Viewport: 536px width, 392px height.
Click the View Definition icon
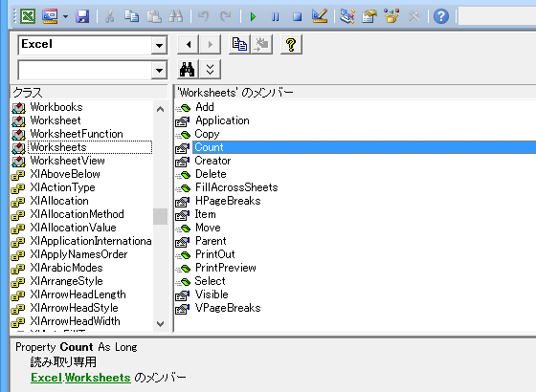(262, 44)
